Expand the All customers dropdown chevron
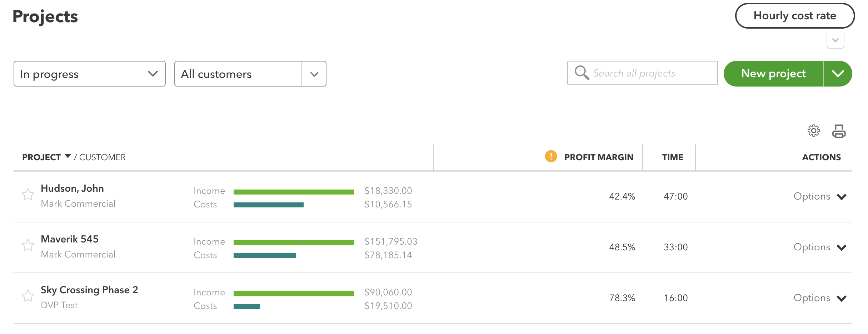This screenshot has height=334, width=868. (314, 74)
